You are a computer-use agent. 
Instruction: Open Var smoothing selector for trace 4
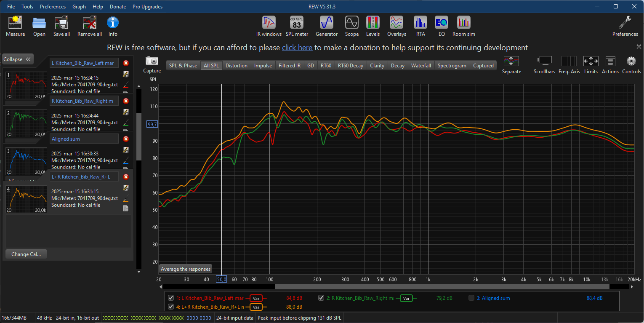[256, 307]
